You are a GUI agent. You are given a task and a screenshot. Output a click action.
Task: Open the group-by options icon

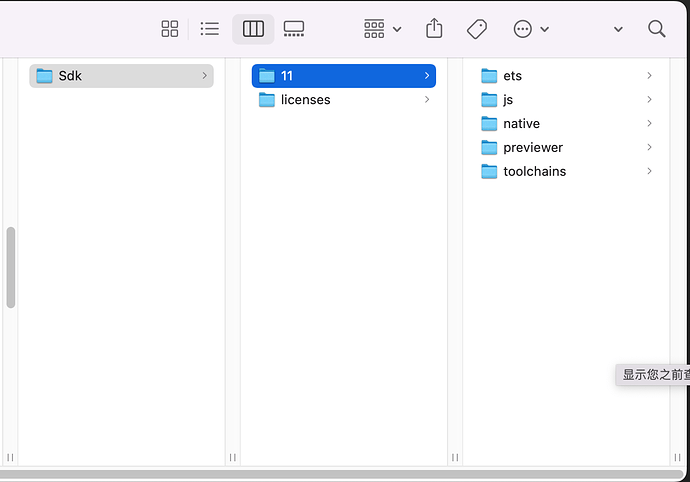pyautogui.click(x=374, y=29)
